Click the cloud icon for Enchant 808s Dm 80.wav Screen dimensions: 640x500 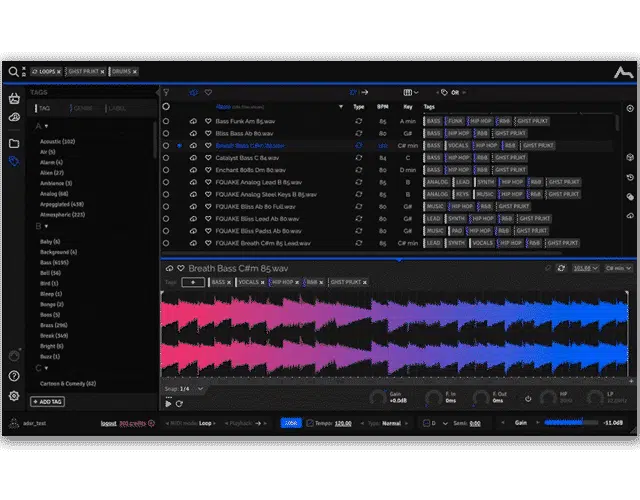tap(193, 170)
